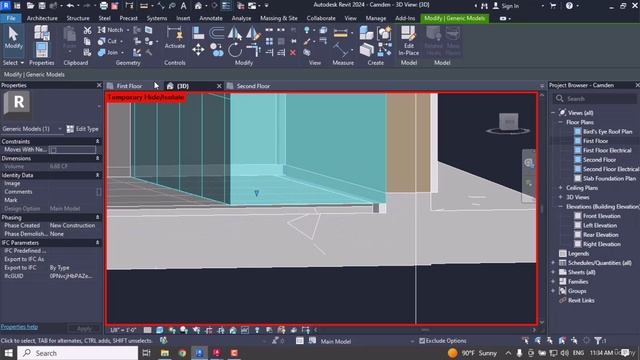The width and height of the screenshot is (640, 360).
Task: Close the (3D) view tab
Action: [x=219, y=86]
